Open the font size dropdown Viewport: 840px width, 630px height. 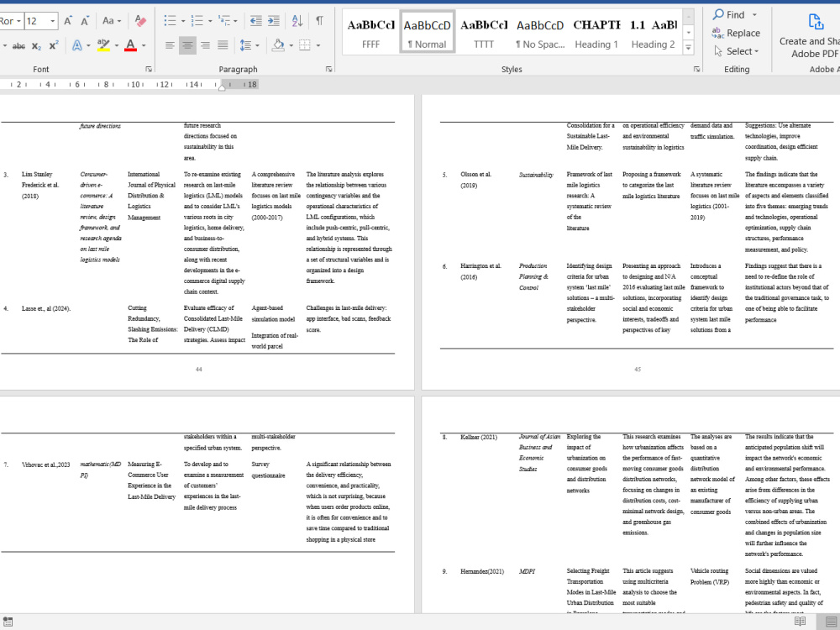(x=52, y=21)
